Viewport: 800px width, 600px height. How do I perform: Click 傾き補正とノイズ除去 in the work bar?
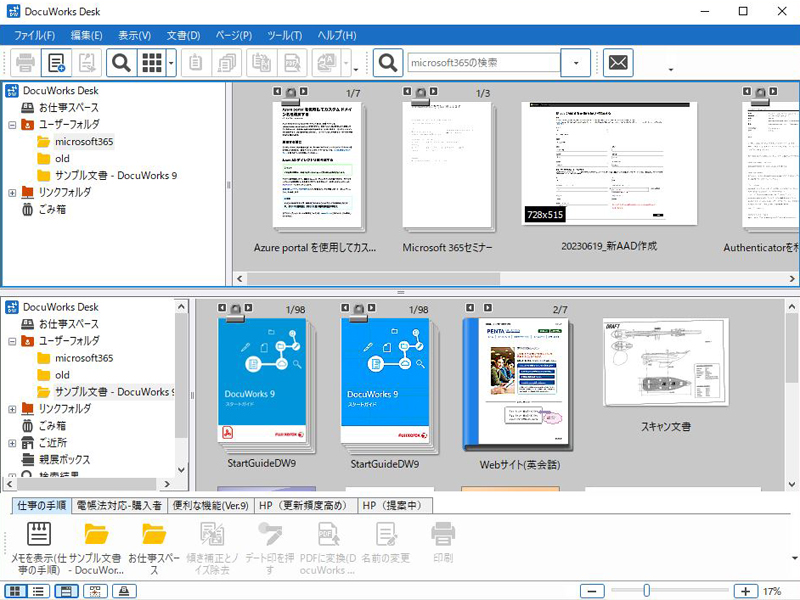click(x=212, y=547)
